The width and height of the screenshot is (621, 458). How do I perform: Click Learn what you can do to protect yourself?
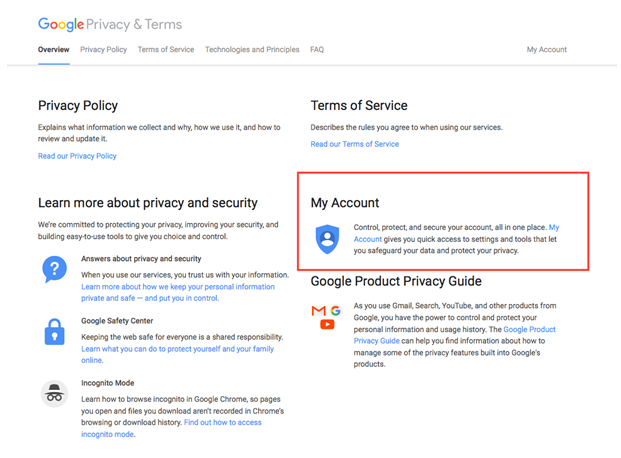(177, 355)
